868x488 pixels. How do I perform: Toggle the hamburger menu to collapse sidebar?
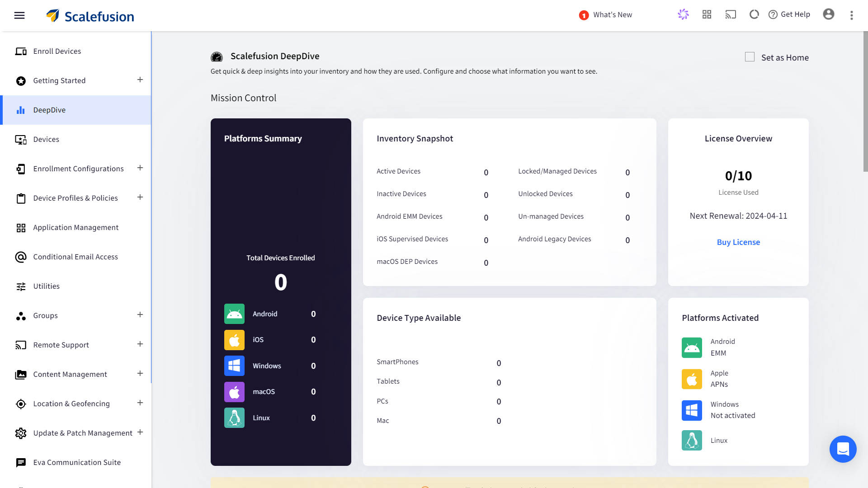[x=19, y=15]
